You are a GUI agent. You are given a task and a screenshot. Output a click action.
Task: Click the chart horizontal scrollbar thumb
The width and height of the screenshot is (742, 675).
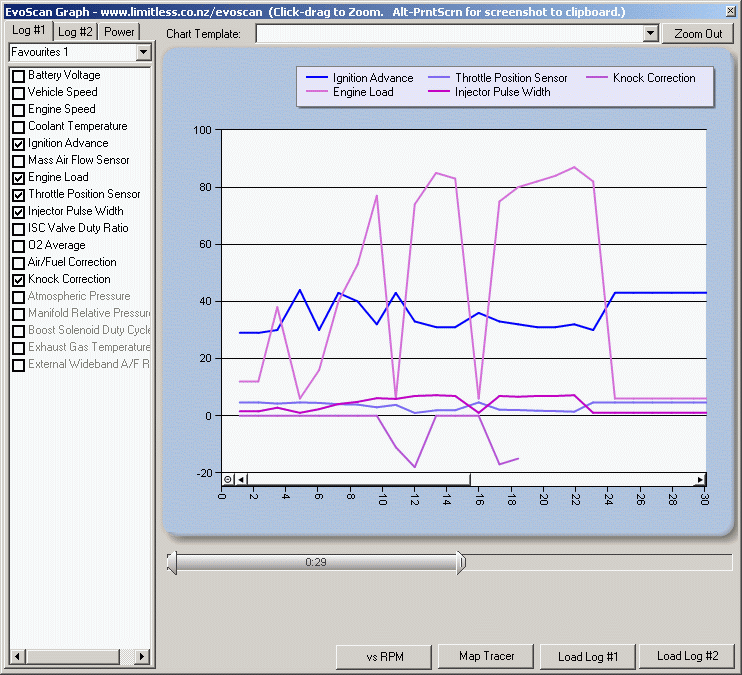point(359,480)
